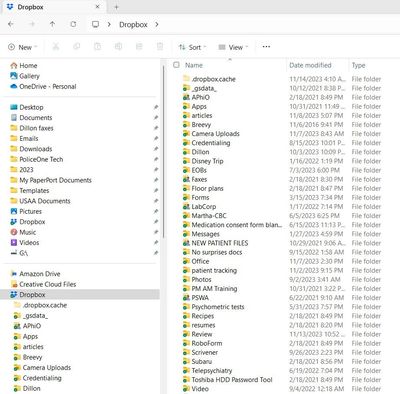The width and height of the screenshot is (400, 394).
Task: Click the This PC monitor icon in address bar
Action: click(95, 24)
